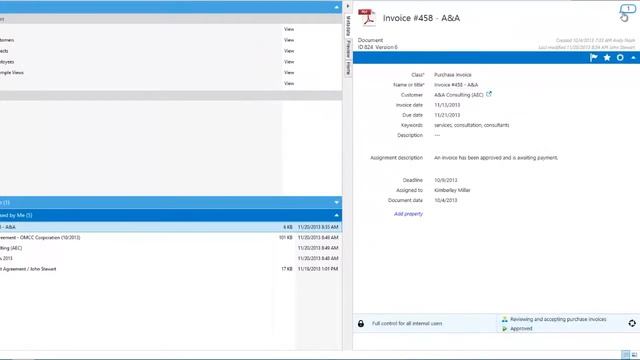
Task: Open the comments bubble icon showing 1
Action: pyautogui.click(x=627, y=9)
